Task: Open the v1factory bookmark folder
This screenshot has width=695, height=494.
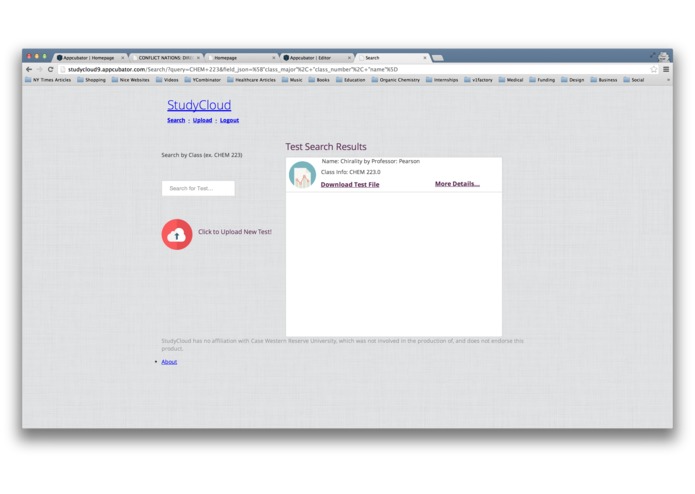Action: 478,80
